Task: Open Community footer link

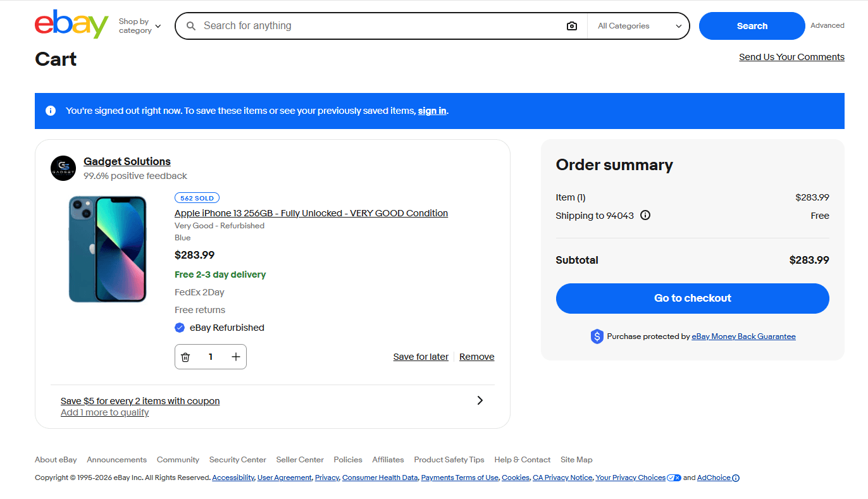Action: 178,460
